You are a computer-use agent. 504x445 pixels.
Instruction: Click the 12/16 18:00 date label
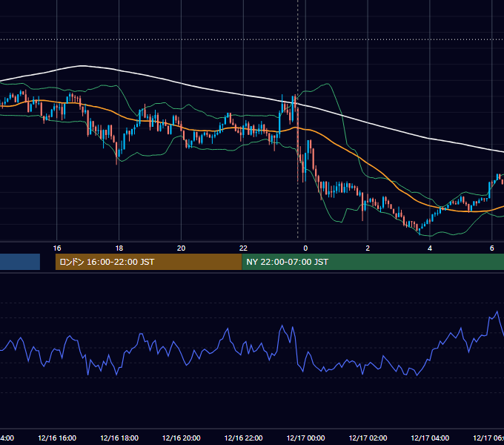click(x=119, y=438)
